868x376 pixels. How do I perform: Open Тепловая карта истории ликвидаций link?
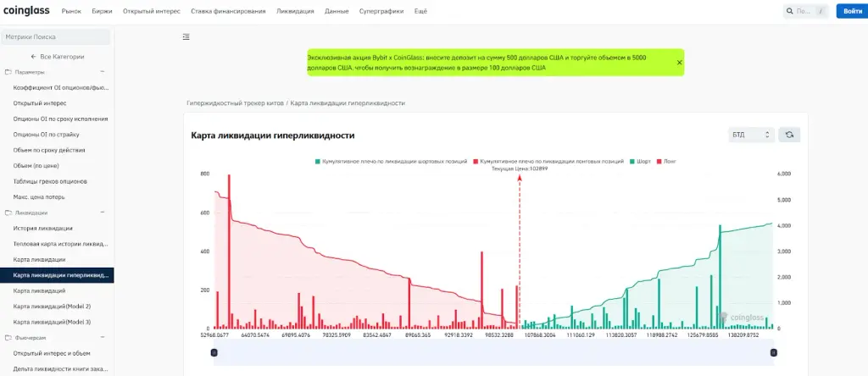point(60,244)
